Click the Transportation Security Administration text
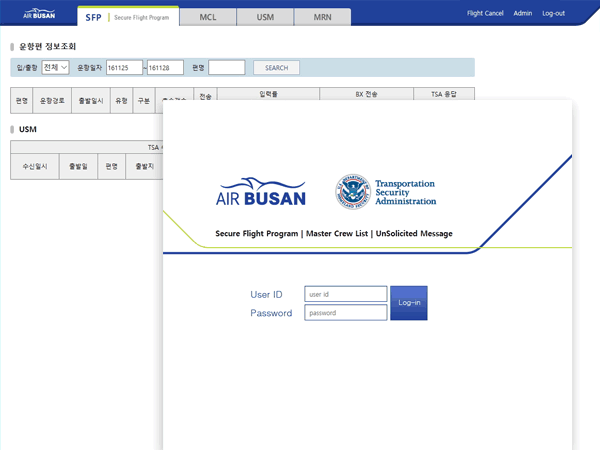This screenshot has height=450, width=600. tap(406, 192)
